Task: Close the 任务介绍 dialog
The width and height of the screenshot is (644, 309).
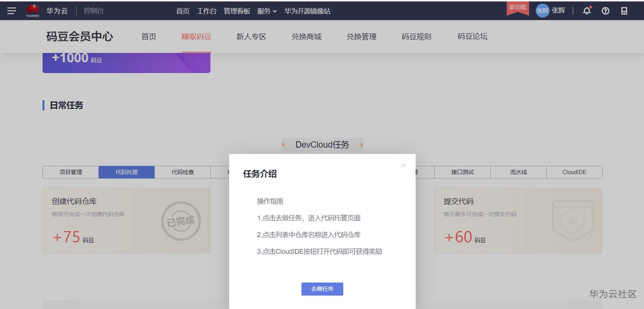Action: 403,165
